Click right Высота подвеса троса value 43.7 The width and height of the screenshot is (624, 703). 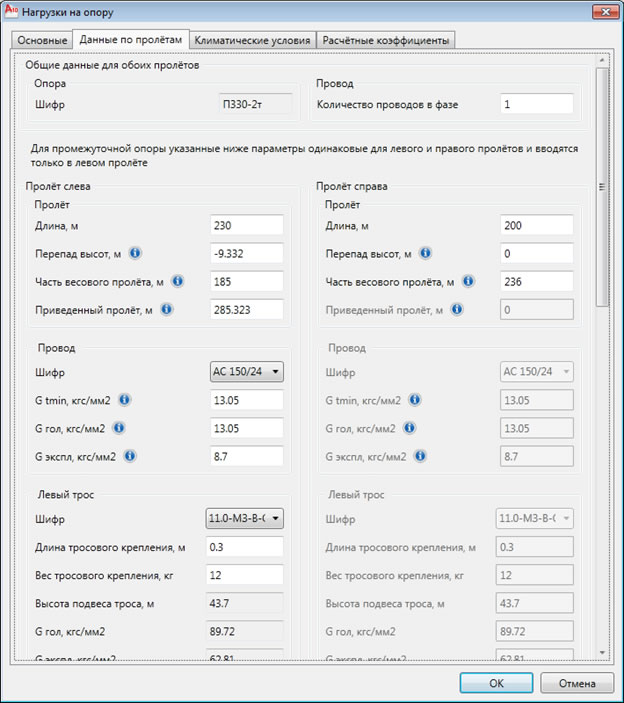pos(534,603)
